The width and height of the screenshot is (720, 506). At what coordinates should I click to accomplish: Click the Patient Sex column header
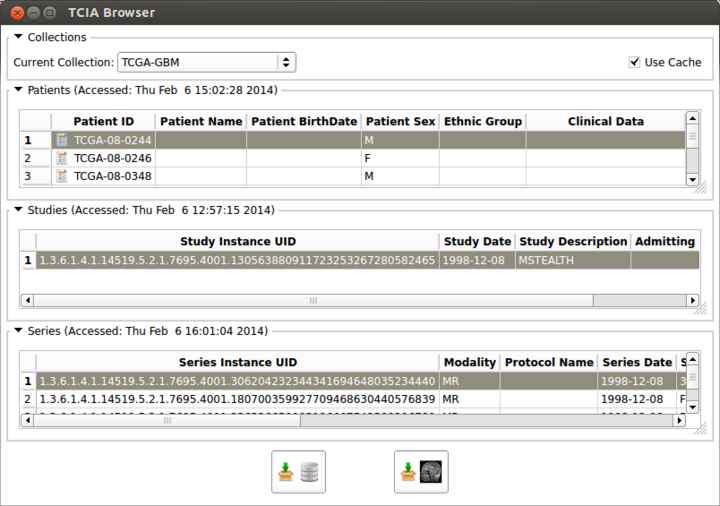(399, 121)
